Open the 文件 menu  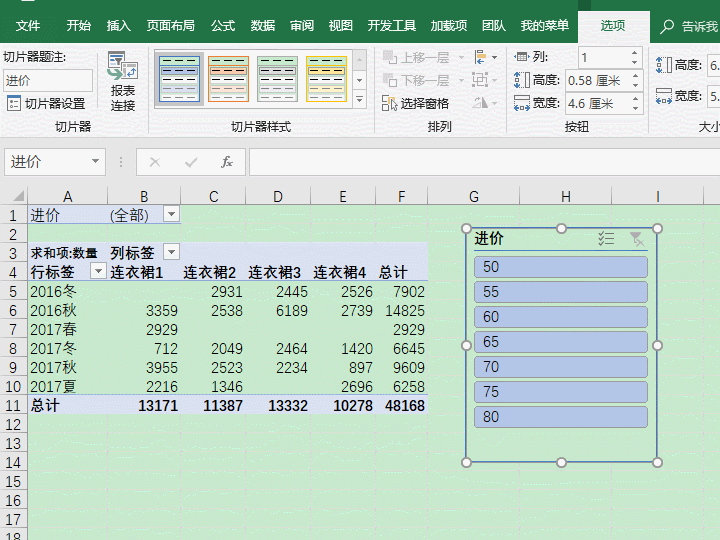click(x=28, y=26)
